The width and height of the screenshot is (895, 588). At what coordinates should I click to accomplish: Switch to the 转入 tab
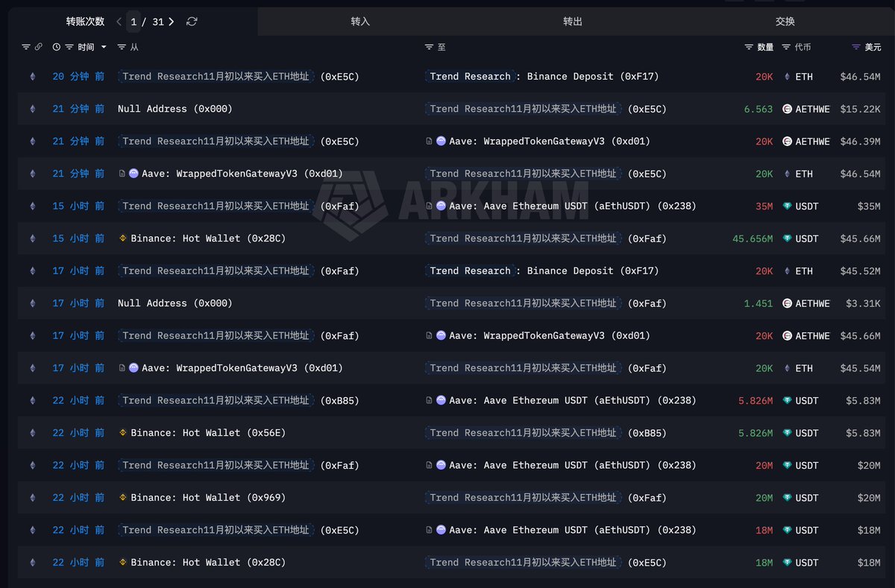tap(360, 22)
